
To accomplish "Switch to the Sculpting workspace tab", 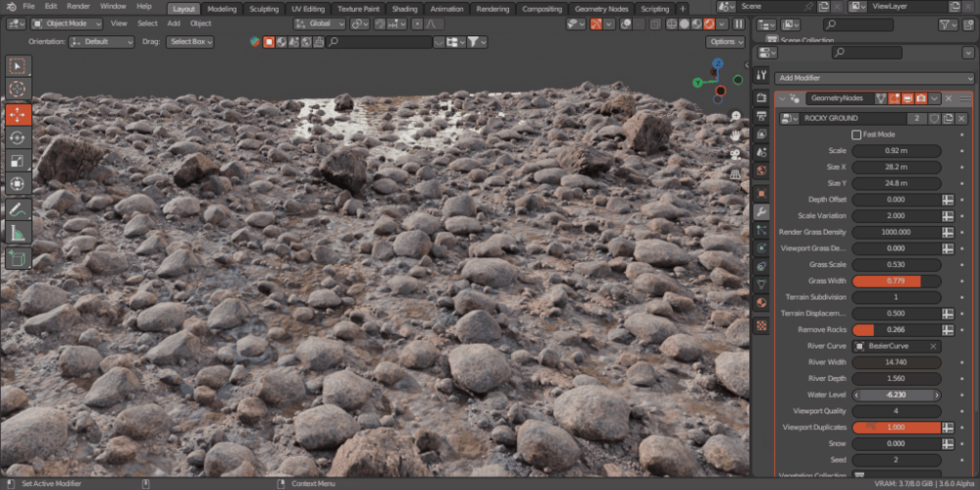I will (263, 10).
